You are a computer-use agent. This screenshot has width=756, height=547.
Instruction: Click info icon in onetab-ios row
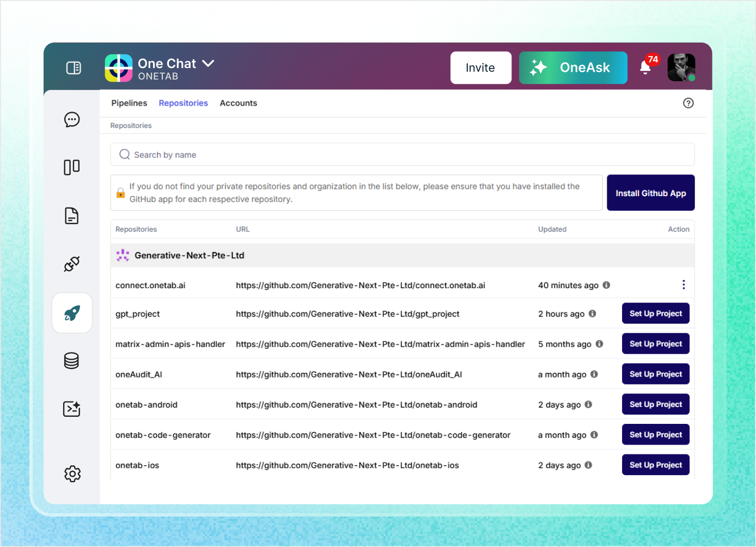point(588,465)
